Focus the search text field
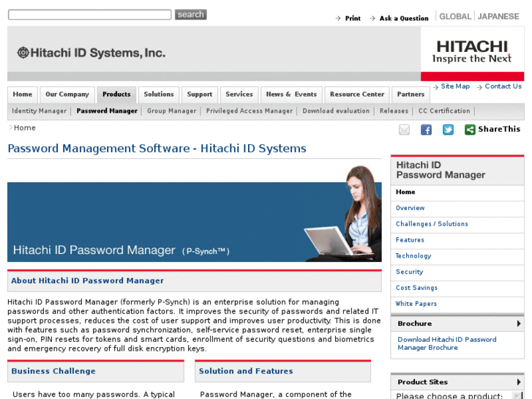 click(x=90, y=15)
